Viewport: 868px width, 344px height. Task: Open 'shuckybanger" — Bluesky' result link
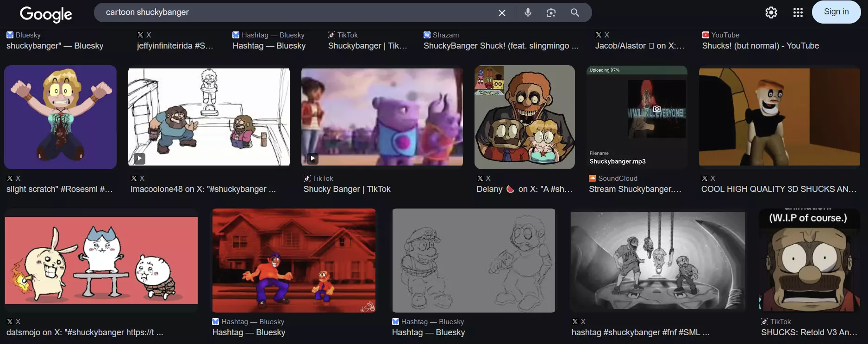[x=55, y=46]
